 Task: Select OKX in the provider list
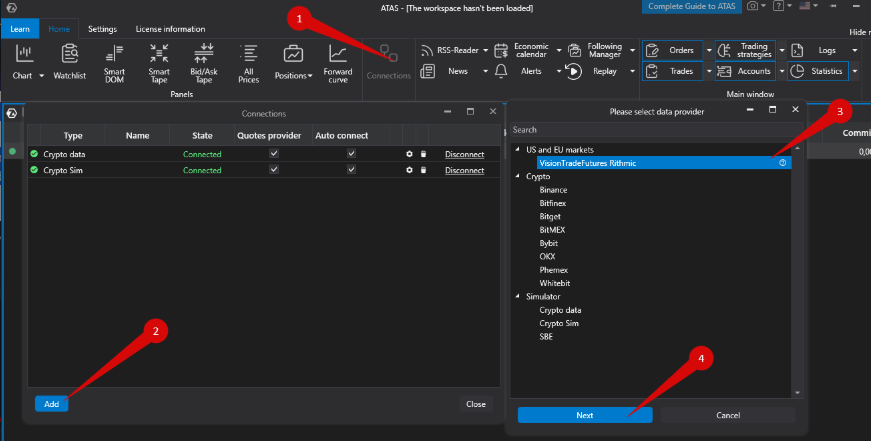[x=547, y=257]
